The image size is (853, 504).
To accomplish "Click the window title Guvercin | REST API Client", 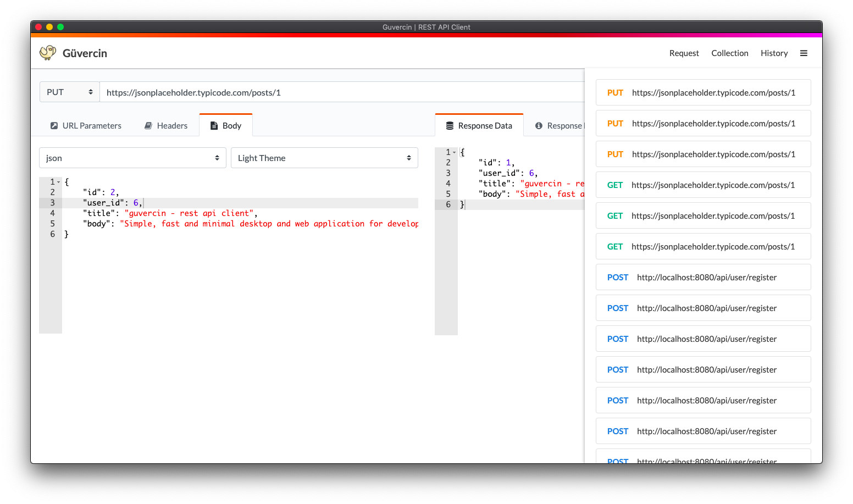I will (427, 27).
